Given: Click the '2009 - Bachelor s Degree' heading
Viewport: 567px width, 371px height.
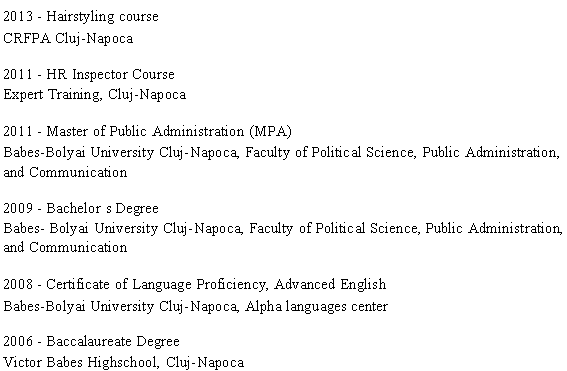Looking at the screenshot, I should point(81,209).
